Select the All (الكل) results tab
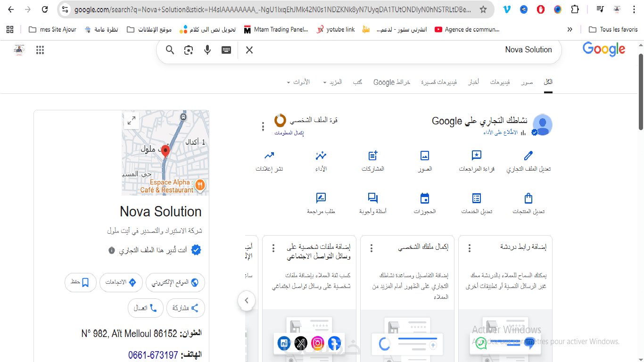The height and width of the screenshot is (362, 644). 548,82
